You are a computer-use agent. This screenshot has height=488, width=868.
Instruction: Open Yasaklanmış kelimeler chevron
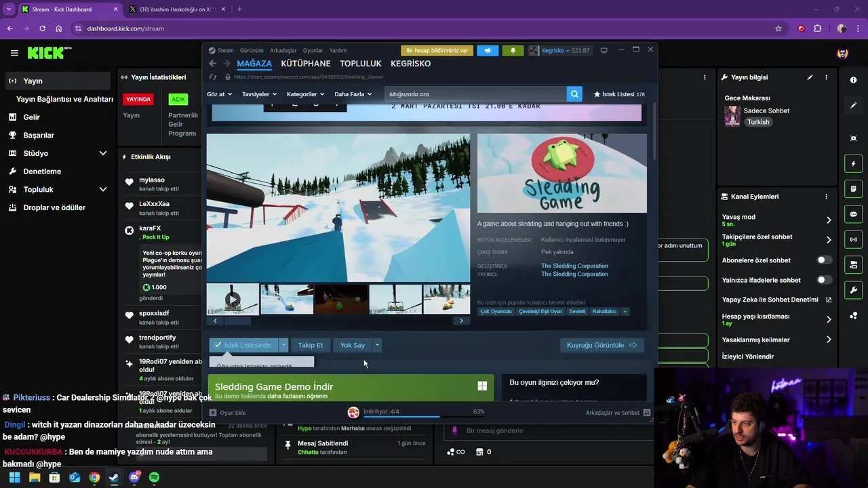coord(829,340)
